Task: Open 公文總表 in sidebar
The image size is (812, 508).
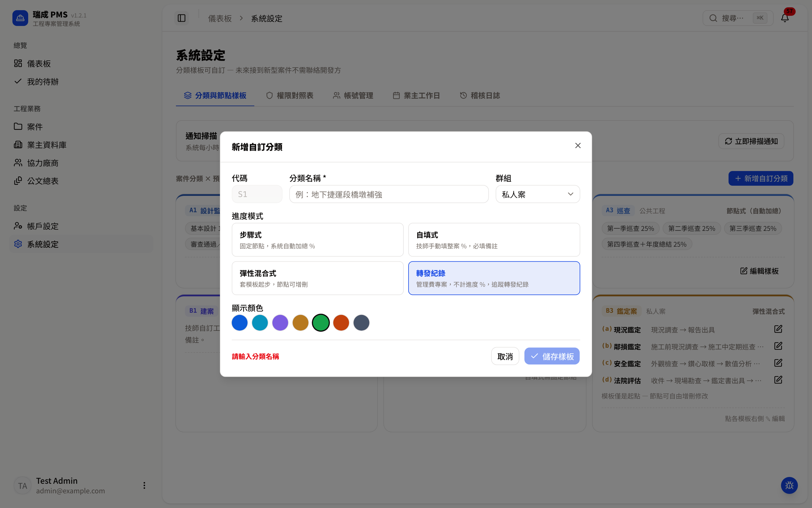Action: (x=81, y=181)
